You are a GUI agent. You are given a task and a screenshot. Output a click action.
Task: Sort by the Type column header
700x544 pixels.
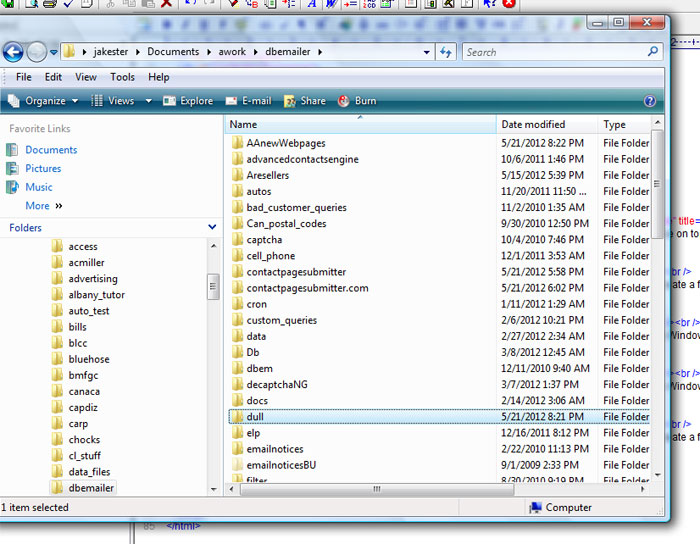[624, 125]
